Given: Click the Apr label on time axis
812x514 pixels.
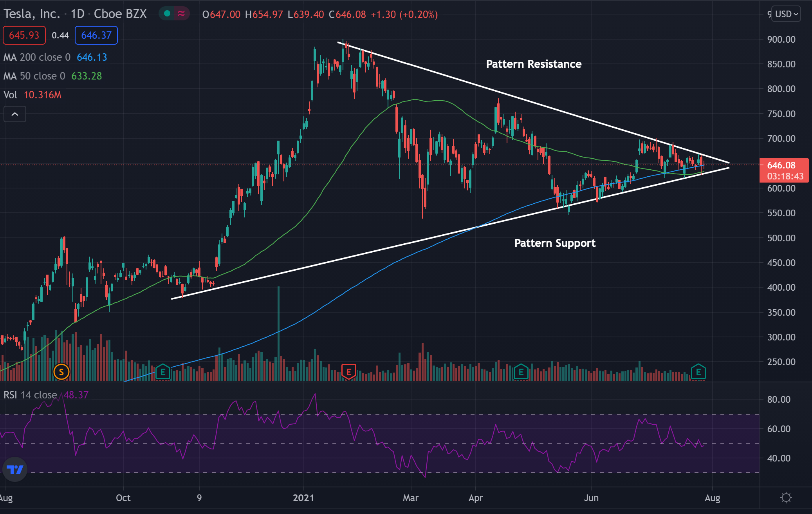Looking at the screenshot, I should pos(476,498).
